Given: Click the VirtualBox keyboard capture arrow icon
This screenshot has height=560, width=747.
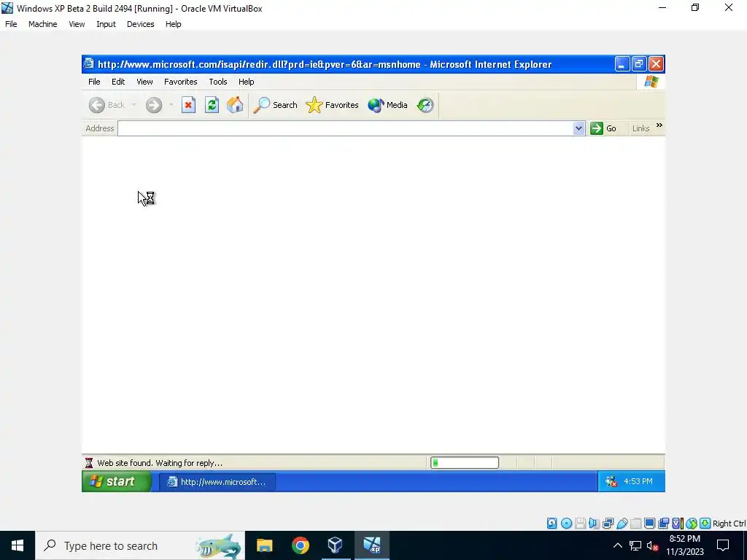Looking at the screenshot, I should click(x=705, y=524).
